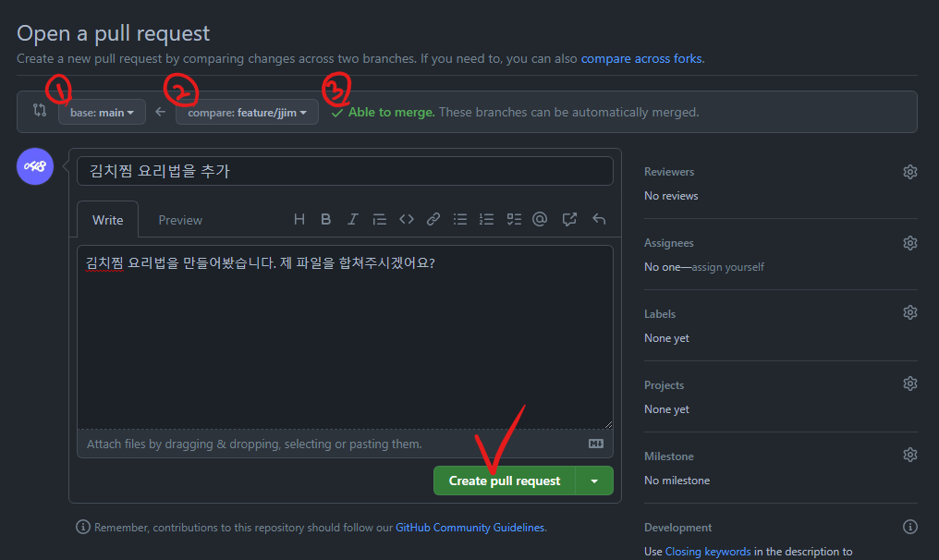
Task: Apply italic formatting in the editor
Action: pyautogui.click(x=353, y=219)
